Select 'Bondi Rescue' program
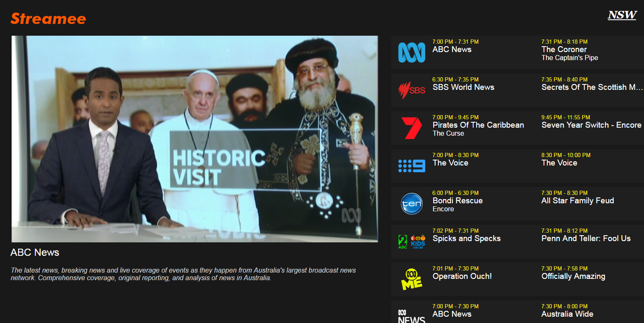The width and height of the screenshot is (644, 323). (x=458, y=201)
